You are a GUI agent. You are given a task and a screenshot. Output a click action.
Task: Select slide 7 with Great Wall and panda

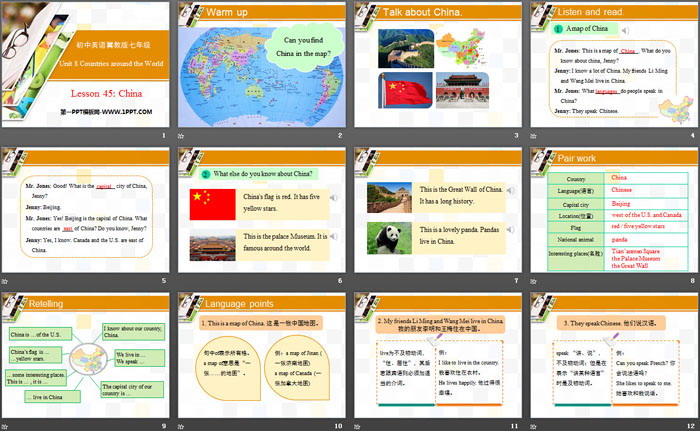438,210
